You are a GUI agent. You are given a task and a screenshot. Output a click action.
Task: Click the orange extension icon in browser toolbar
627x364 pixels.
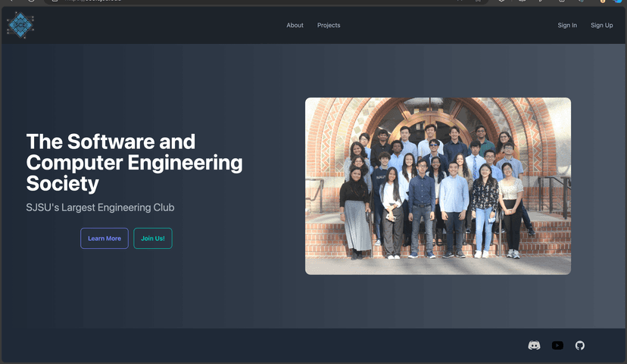603,1
